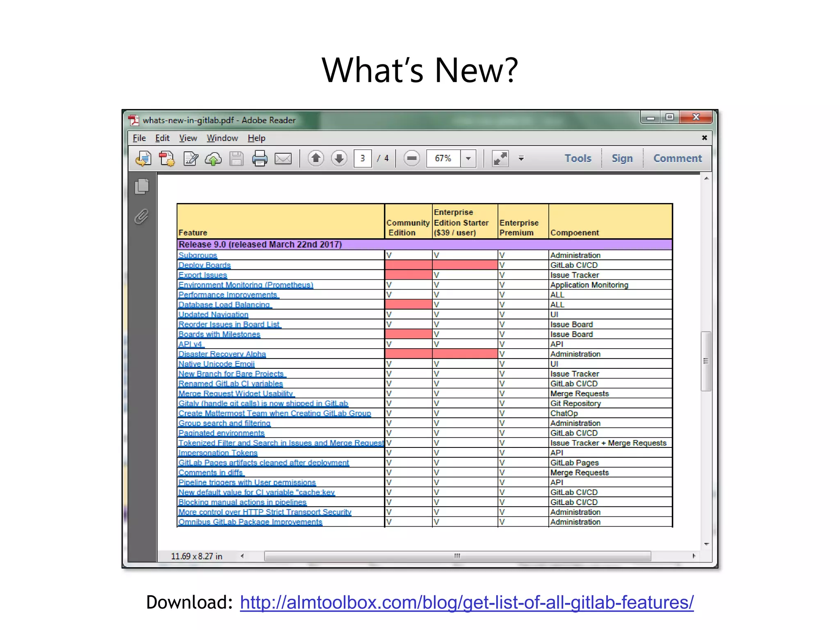The width and height of the screenshot is (840, 630).
Task: Open the Subgroups feature link
Action: pos(197,255)
